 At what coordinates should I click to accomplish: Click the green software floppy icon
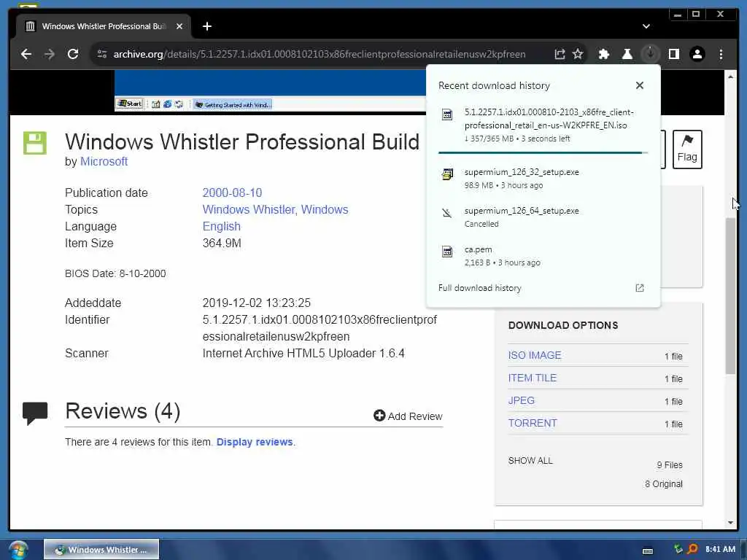35,143
